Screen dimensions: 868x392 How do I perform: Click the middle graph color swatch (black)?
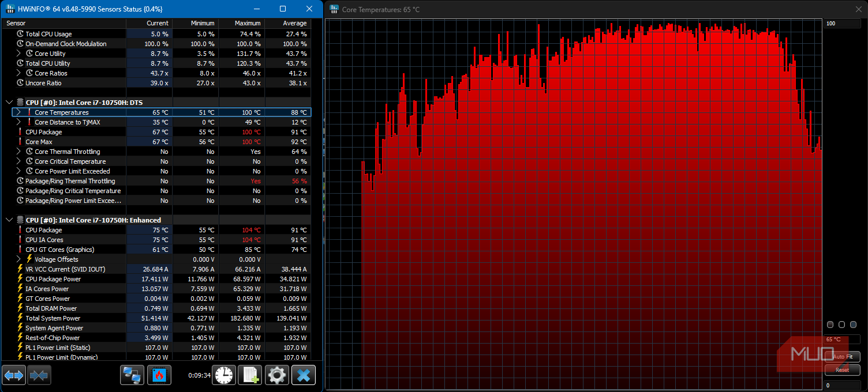(842, 325)
